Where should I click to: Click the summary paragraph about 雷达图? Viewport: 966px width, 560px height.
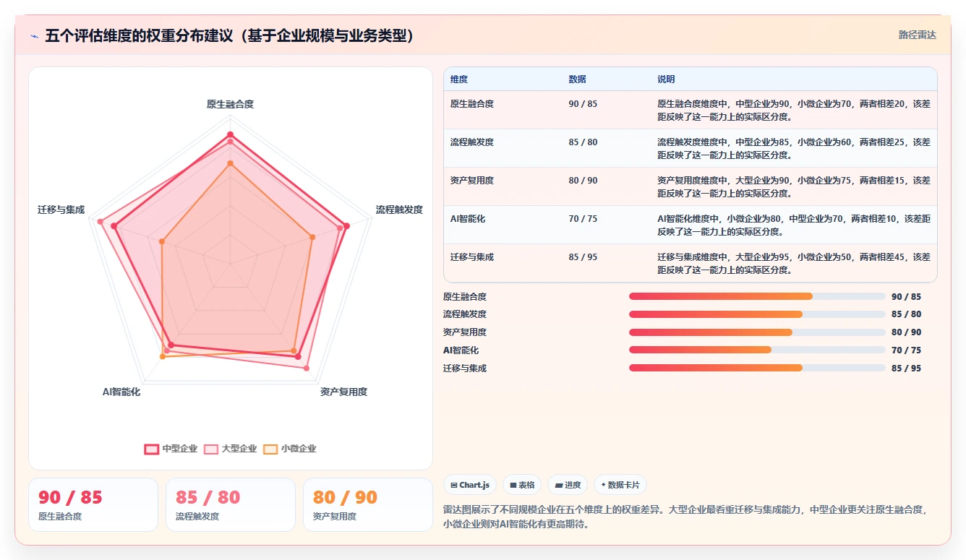coord(685,517)
